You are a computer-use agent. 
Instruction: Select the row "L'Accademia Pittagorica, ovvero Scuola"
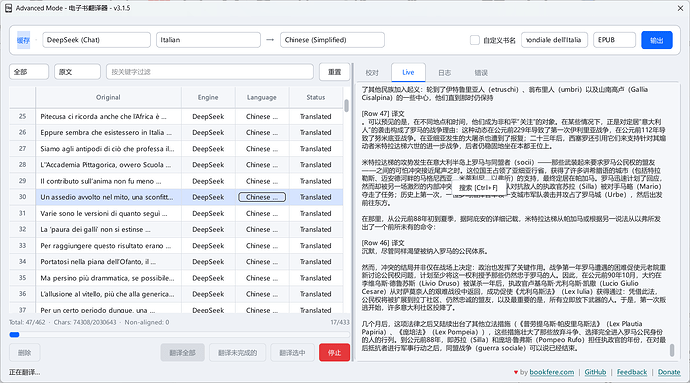click(108, 165)
